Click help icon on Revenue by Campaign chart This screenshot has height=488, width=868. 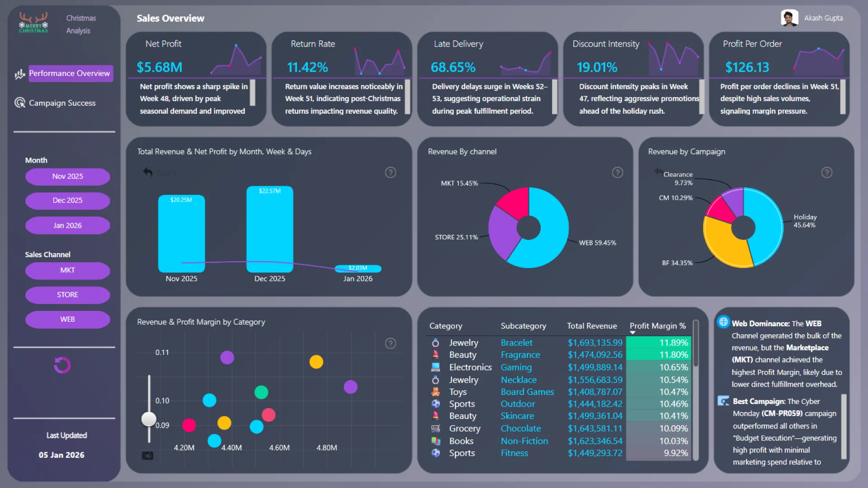tap(827, 173)
